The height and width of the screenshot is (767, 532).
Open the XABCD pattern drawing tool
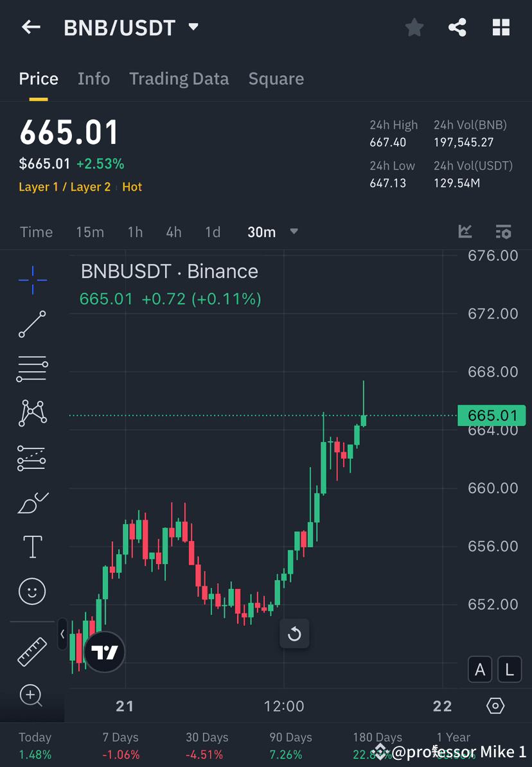[x=32, y=413]
